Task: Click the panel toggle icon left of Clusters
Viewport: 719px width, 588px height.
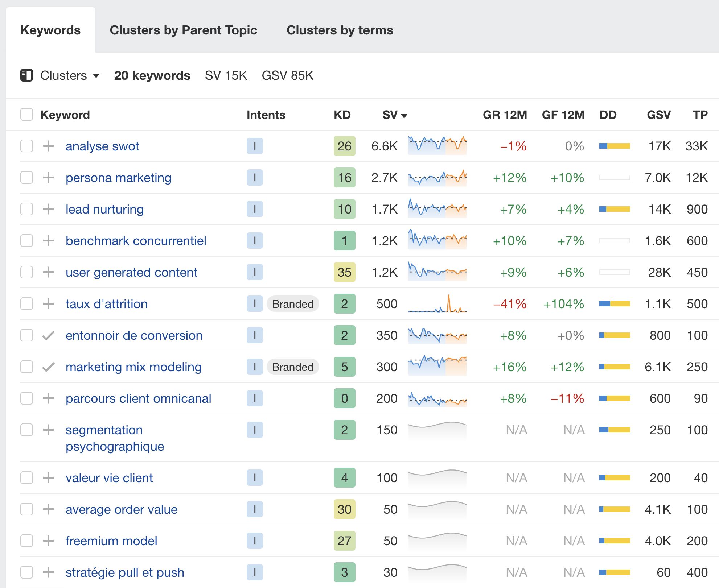Action: (x=27, y=75)
